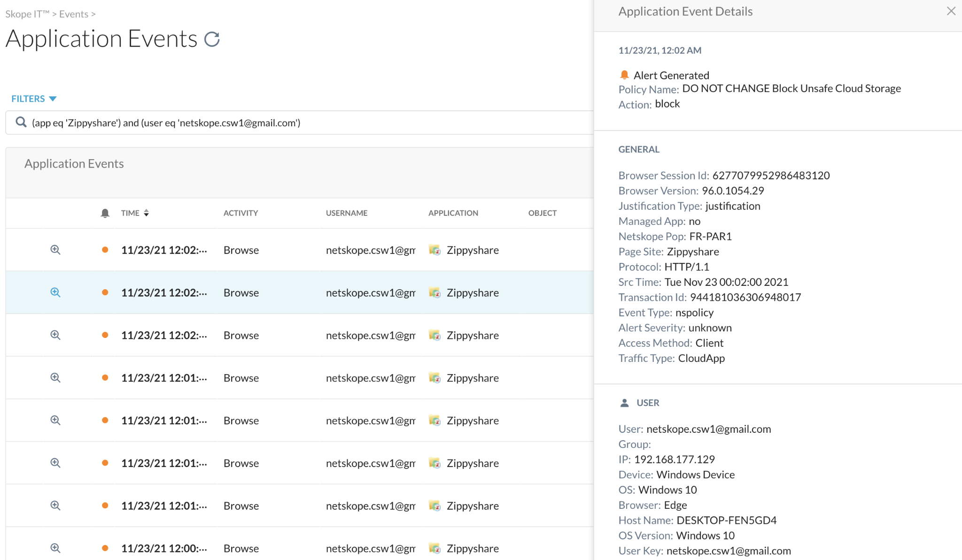962x560 pixels.
Task: Click the USERNAME column header
Action: click(347, 213)
